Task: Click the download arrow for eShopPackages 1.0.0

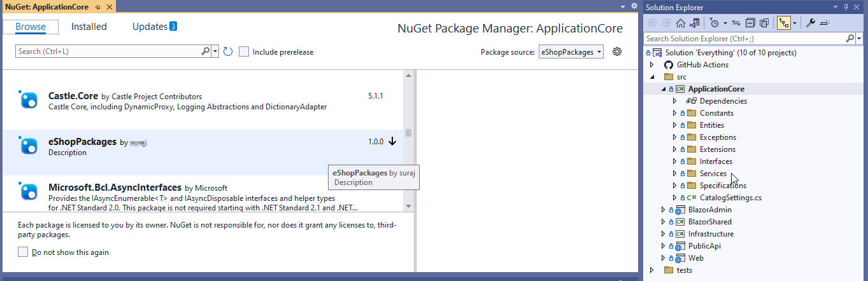Action: click(x=392, y=141)
